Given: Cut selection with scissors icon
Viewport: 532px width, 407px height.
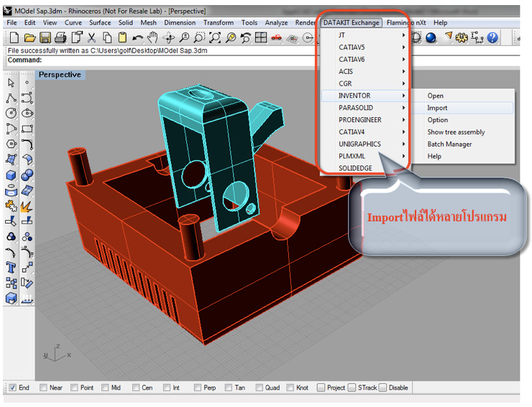Looking at the screenshot, I should pyautogui.click(x=91, y=37).
